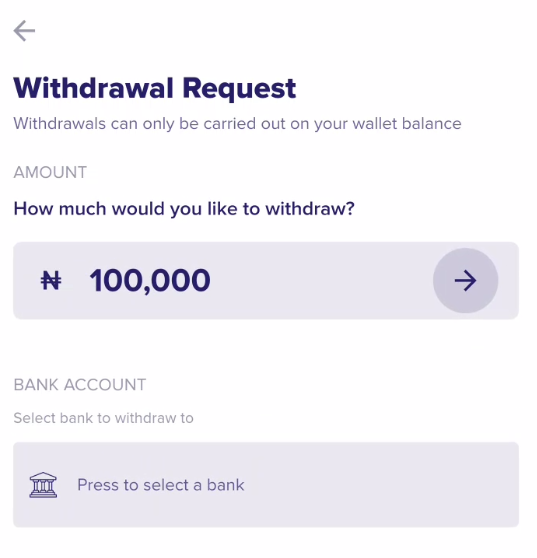
Task: Click 'How much would you like to withdraw?'
Action: coord(184,209)
